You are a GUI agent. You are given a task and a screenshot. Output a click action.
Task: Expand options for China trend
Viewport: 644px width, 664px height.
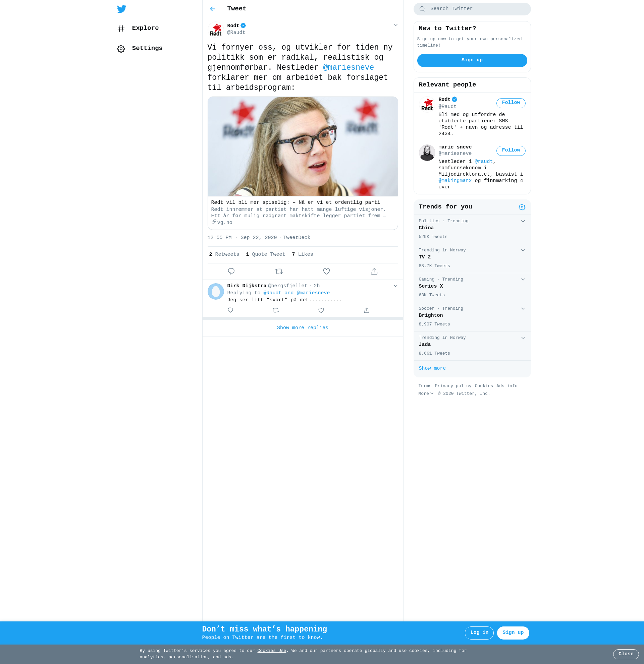523,221
